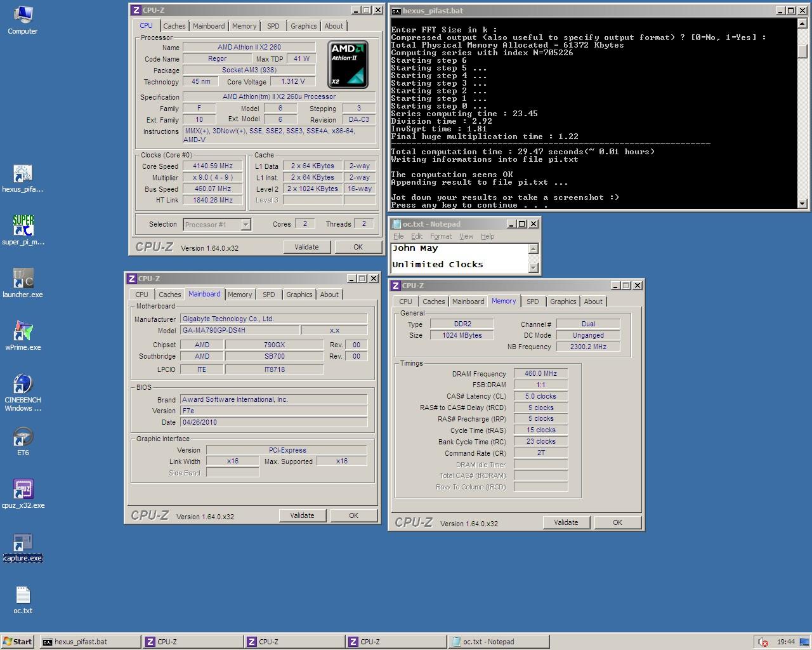Click the CPU-Z title bar icon of top window
The height and width of the screenshot is (650, 812).
[x=136, y=10]
